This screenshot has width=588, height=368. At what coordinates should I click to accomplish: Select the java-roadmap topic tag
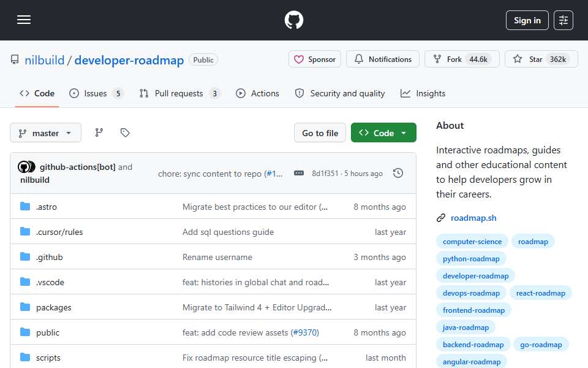click(466, 328)
